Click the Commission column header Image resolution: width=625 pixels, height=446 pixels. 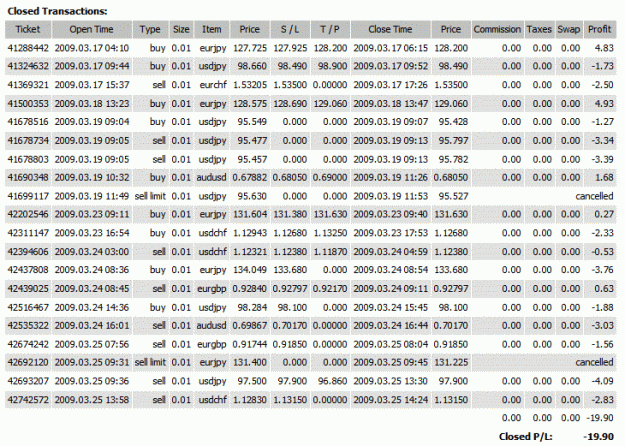click(x=497, y=29)
